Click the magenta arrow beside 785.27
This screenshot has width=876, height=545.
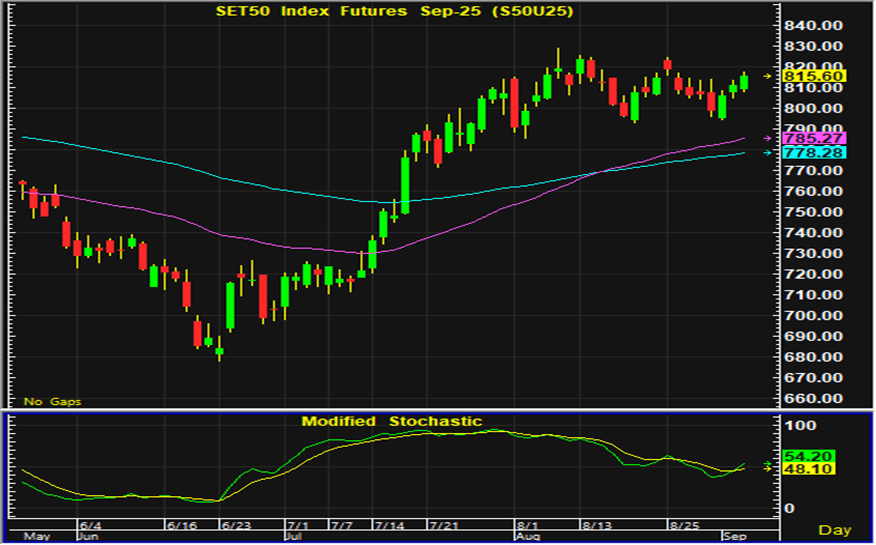pos(768,138)
